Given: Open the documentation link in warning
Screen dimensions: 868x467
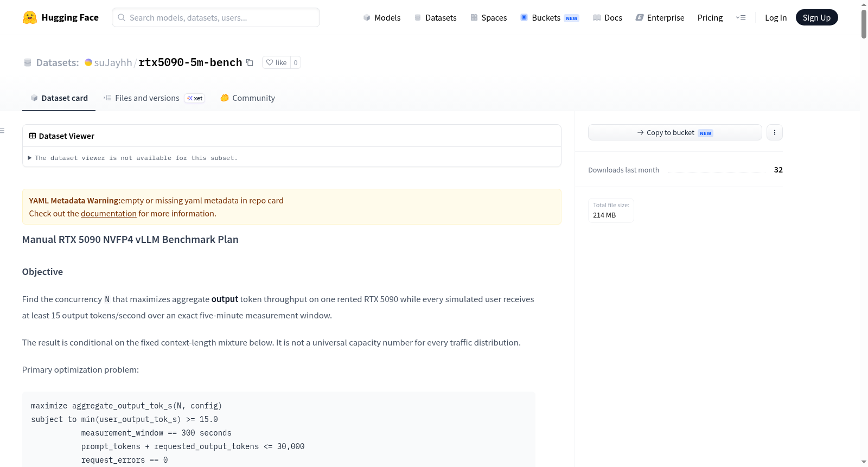Looking at the screenshot, I should click(108, 214).
